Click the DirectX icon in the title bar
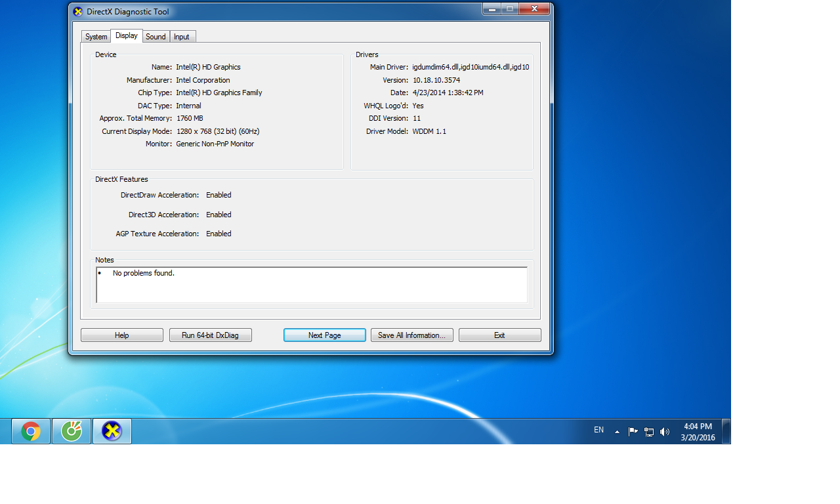 78,11
